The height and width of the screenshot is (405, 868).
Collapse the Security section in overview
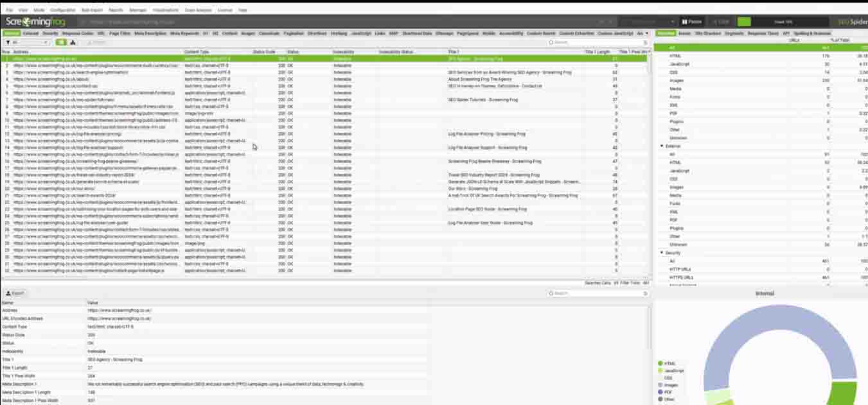[x=662, y=253]
